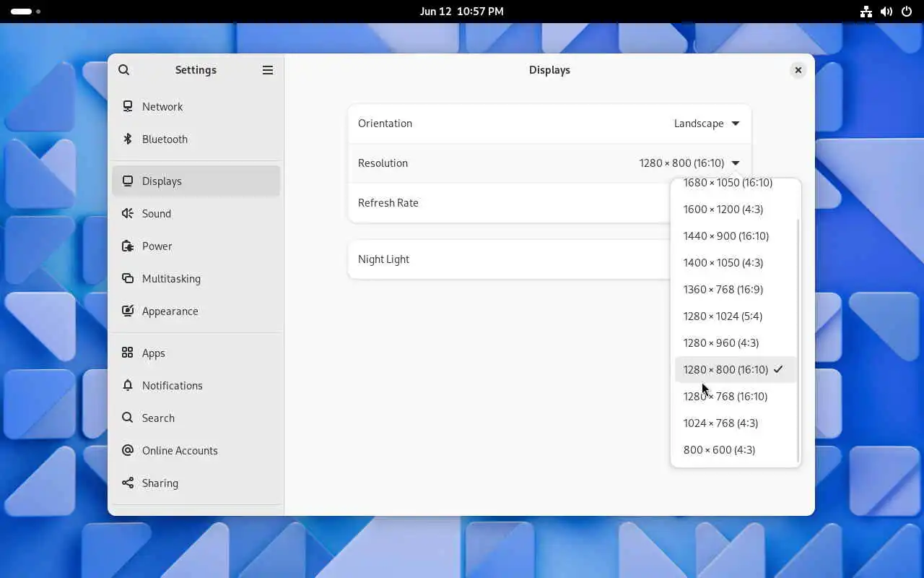924x578 pixels.
Task: Close the Settings window
Action: 798,70
